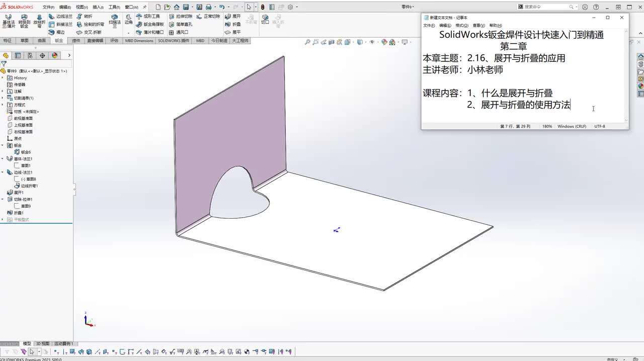Viewport: 644px width, 361px height.
Task: Select the 简单直孔 simple hole tool
Action: click(181, 24)
